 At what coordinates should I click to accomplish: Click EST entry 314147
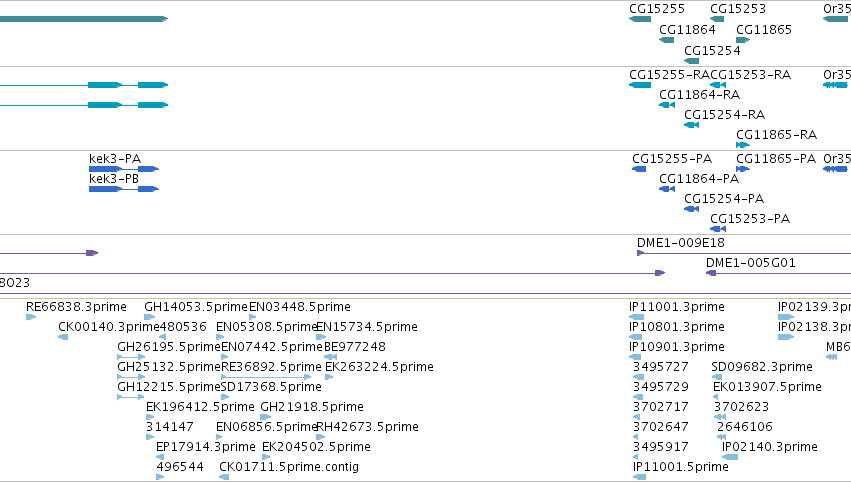point(169,427)
